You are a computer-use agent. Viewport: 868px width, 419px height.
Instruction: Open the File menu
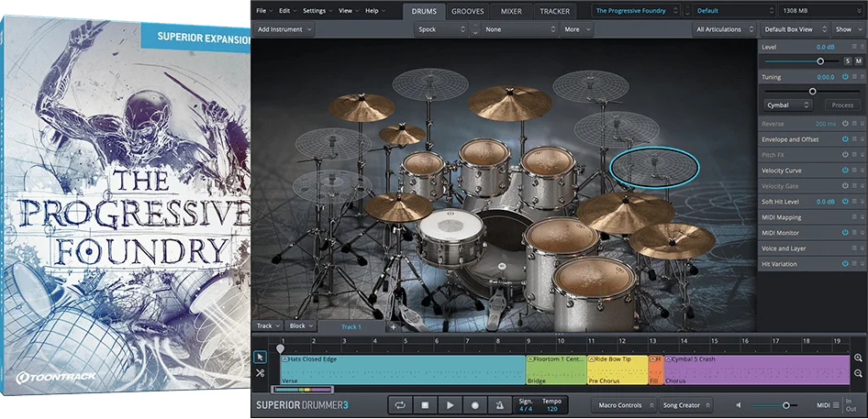tap(264, 10)
